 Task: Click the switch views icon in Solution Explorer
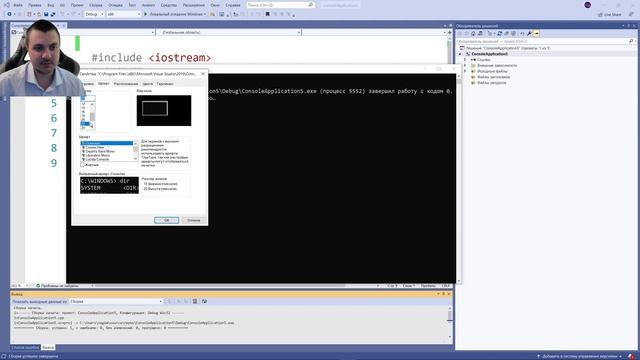[480, 33]
